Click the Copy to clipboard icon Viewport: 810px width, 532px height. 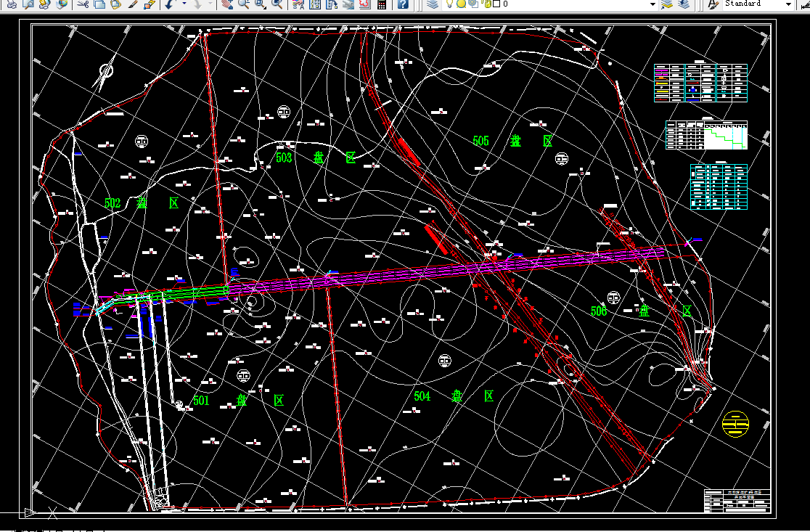[99, 4]
